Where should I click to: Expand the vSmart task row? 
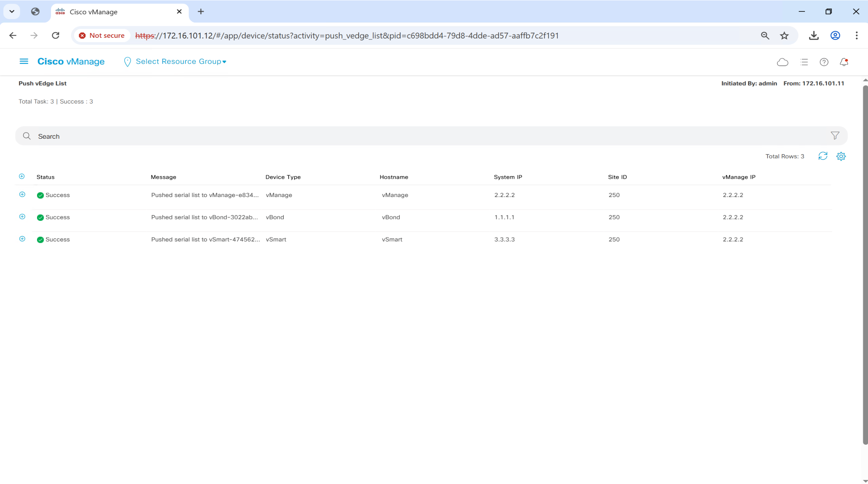(x=22, y=239)
